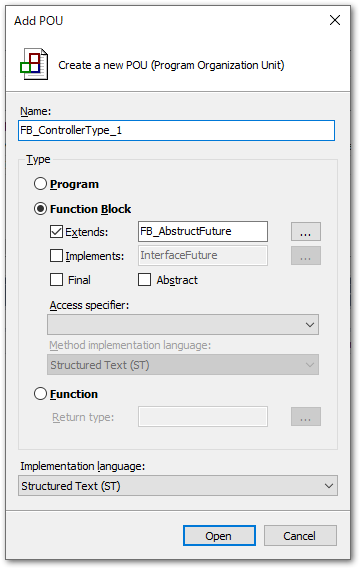360x569 pixels.
Task: Select the Function Block radio option
Action: click(40, 209)
